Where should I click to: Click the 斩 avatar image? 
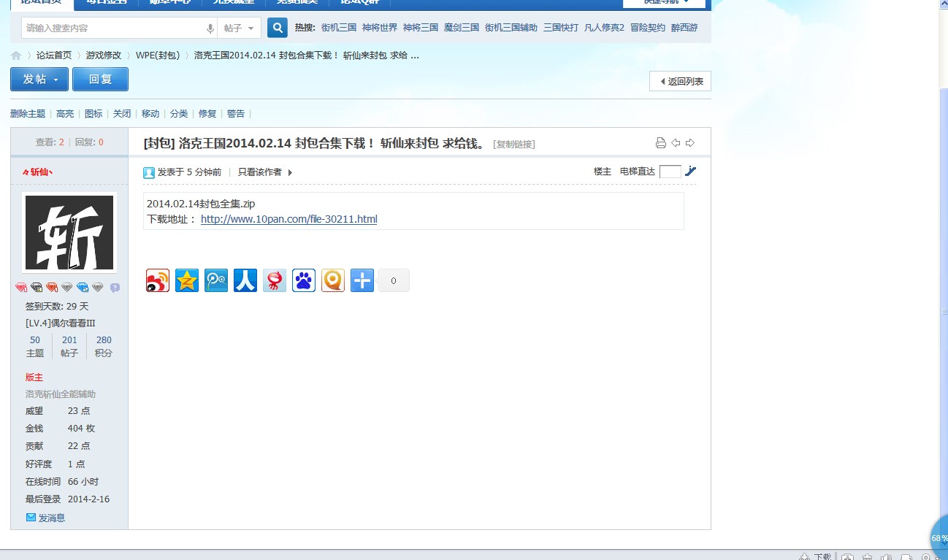(69, 233)
